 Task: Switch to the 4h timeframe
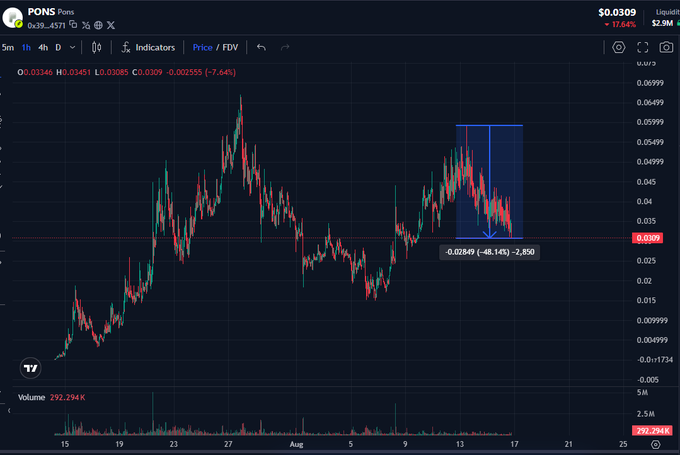click(x=43, y=47)
